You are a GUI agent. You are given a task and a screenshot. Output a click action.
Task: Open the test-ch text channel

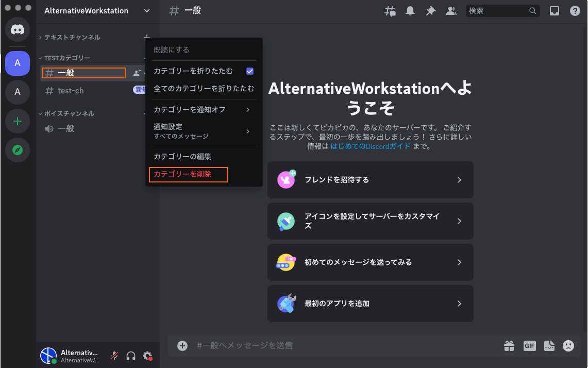pos(71,91)
